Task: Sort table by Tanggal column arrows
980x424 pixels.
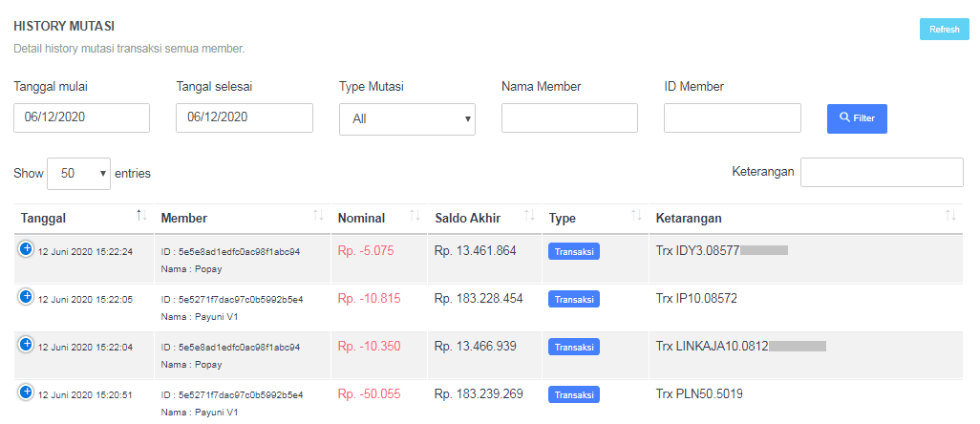Action: 141,217
